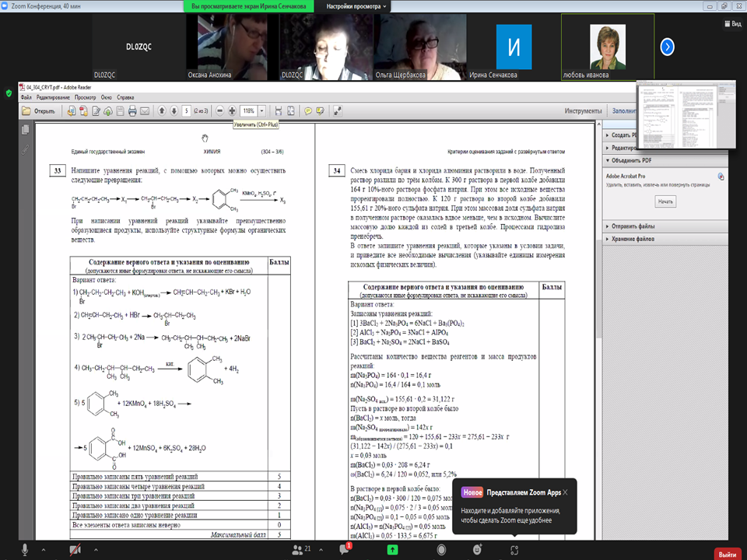
Task: Go to previous page with up arrow
Action: tap(162, 111)
